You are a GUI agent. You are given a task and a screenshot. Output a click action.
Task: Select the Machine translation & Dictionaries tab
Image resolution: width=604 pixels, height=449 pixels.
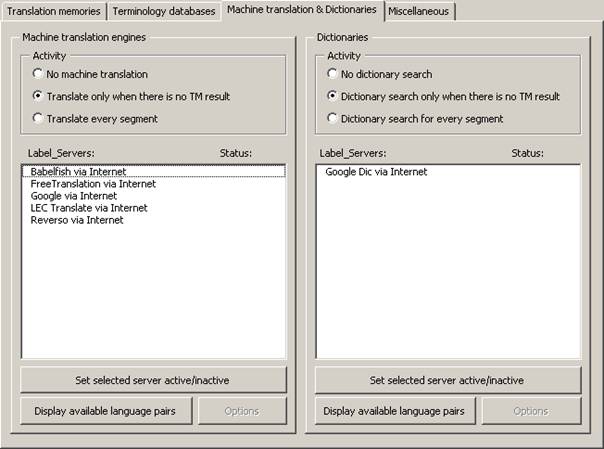[x=302, y=10]
